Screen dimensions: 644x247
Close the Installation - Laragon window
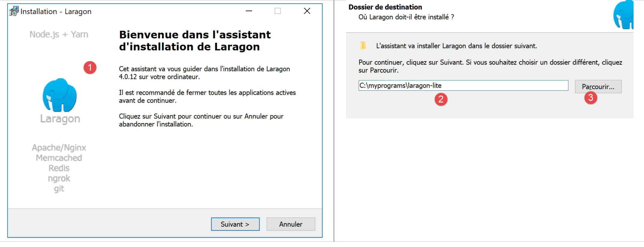click(x=307, y=11)
